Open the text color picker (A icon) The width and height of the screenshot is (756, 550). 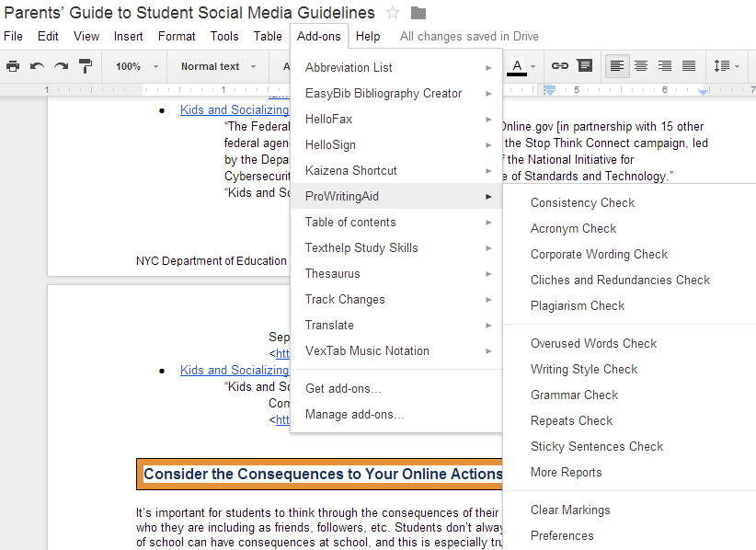point(518,66)
